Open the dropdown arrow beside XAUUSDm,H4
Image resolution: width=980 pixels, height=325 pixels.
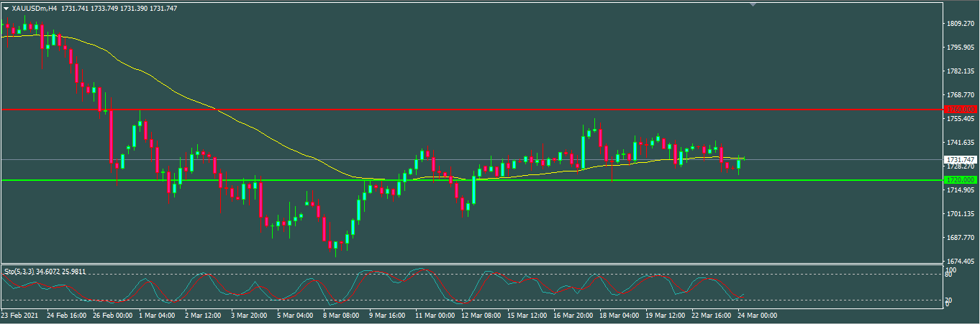6,9
